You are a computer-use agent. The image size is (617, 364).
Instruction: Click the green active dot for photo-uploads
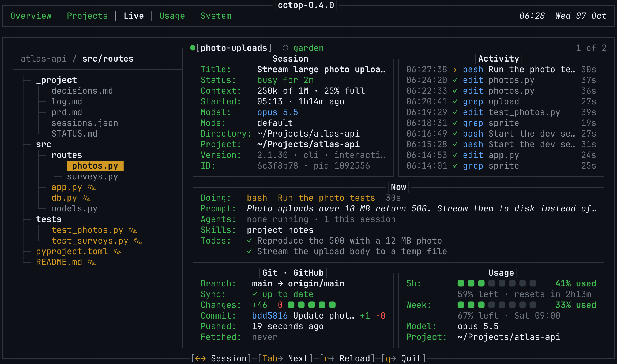click(x=193, y=48)
